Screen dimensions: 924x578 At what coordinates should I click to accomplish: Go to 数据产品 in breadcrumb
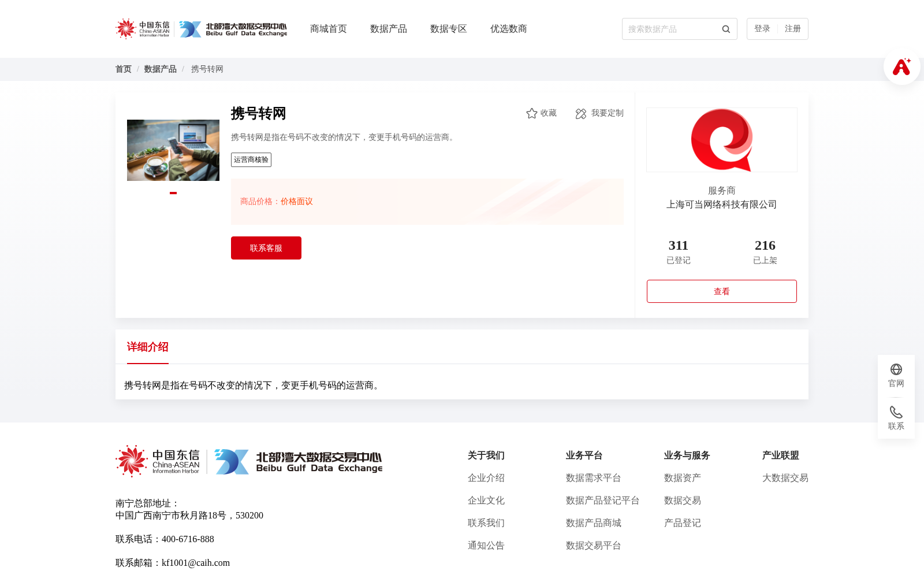tap(161, 69)
